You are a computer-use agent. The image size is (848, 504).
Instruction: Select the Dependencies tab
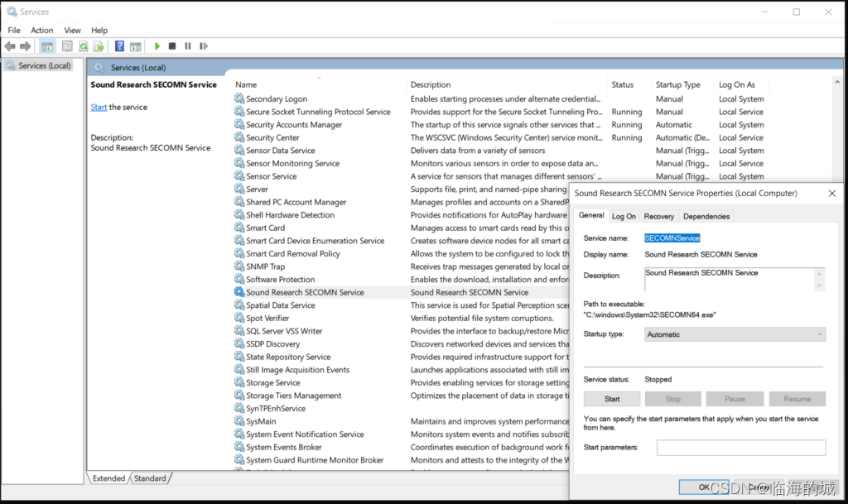coord(706,216)
